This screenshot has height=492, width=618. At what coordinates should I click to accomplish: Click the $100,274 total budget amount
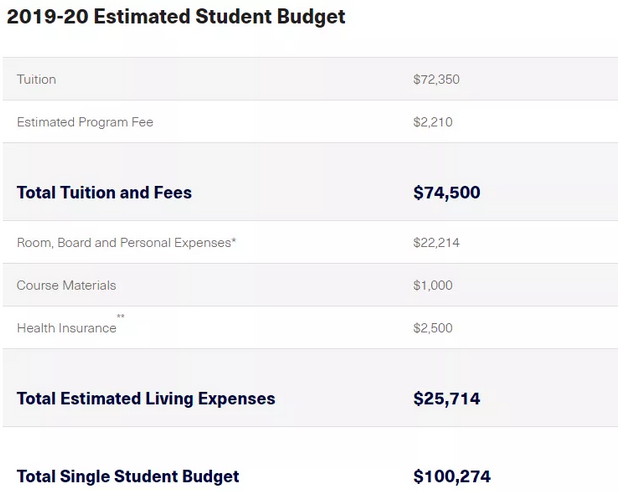[x=452, y=476]
